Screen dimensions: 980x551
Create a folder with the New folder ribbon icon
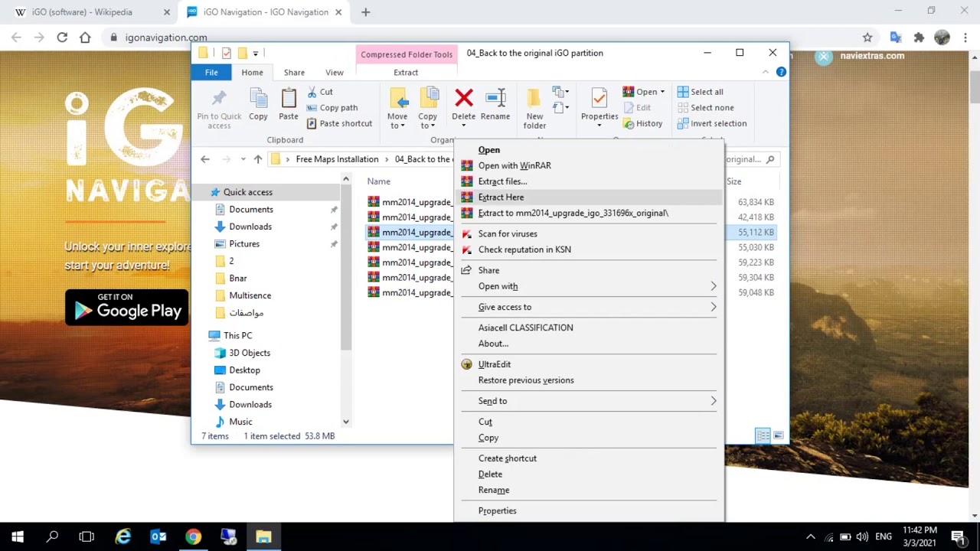534,98
